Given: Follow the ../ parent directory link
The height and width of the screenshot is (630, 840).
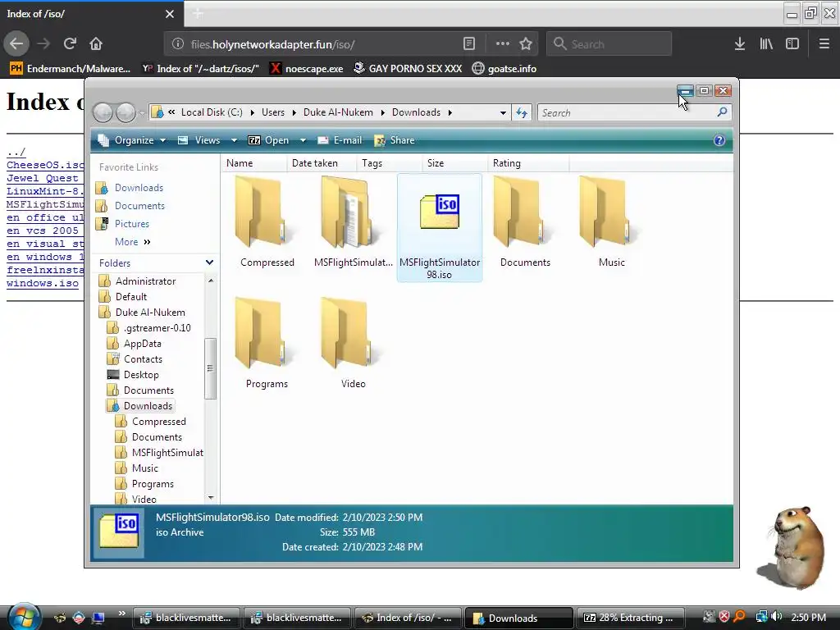Looking at the screenshot, I should pos(16,152).
